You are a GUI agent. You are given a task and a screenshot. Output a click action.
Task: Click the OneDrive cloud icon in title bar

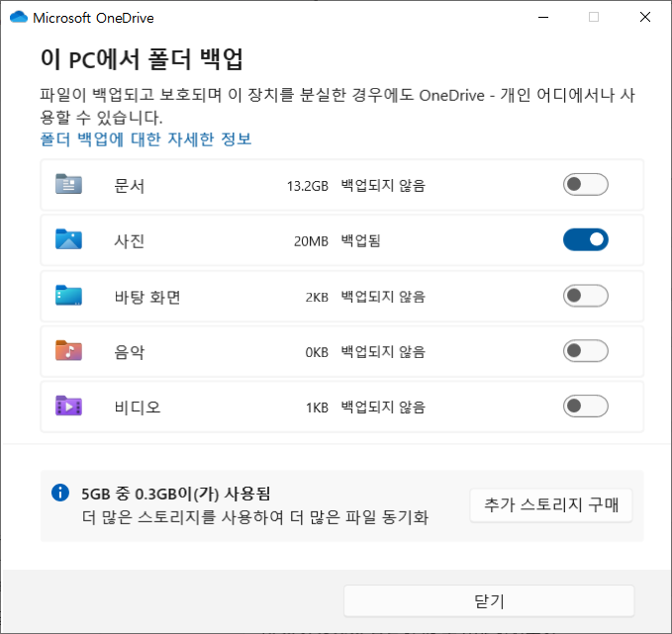[x=19, y=17]
